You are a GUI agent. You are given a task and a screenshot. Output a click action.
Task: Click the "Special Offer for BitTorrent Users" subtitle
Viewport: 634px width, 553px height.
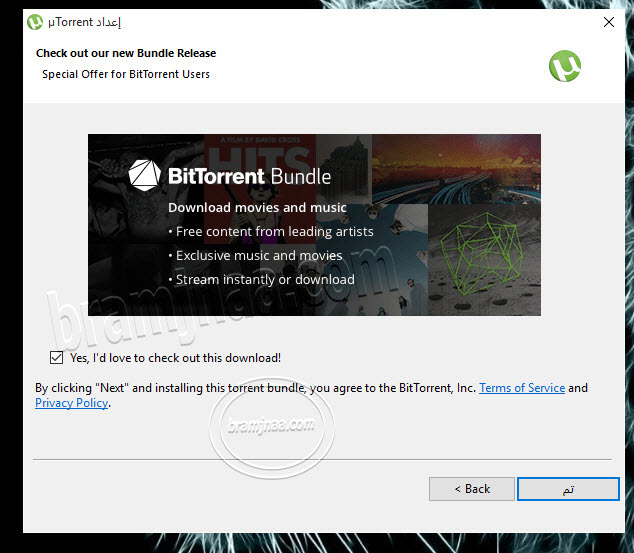(x=126, y=74)
